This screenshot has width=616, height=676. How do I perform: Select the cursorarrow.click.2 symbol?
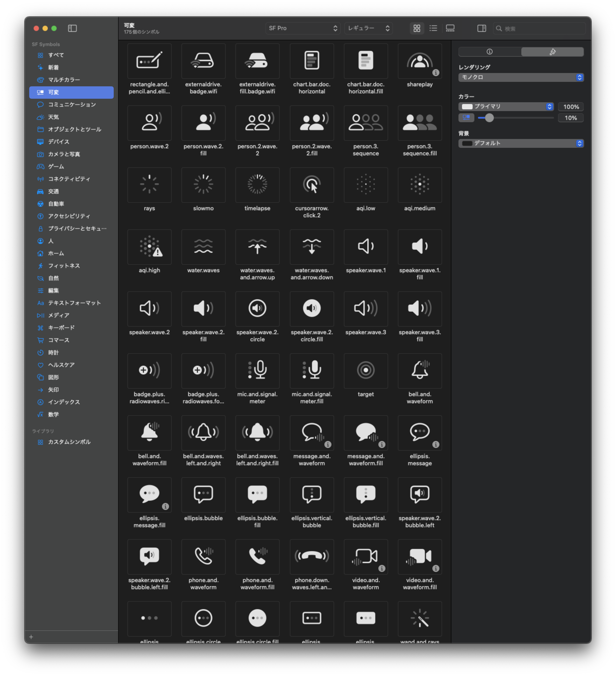[x=311, y=185]
